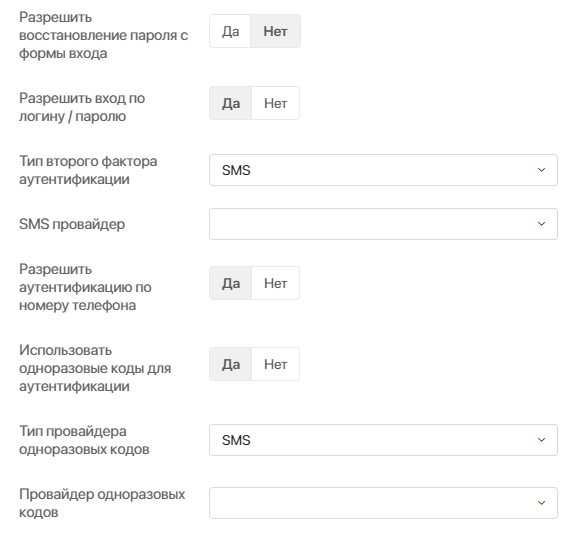Select "Нет" for password recovery from login form
The height and width of the screenshot is (534, 568).
pyautogui.click(x=275, y=31)
